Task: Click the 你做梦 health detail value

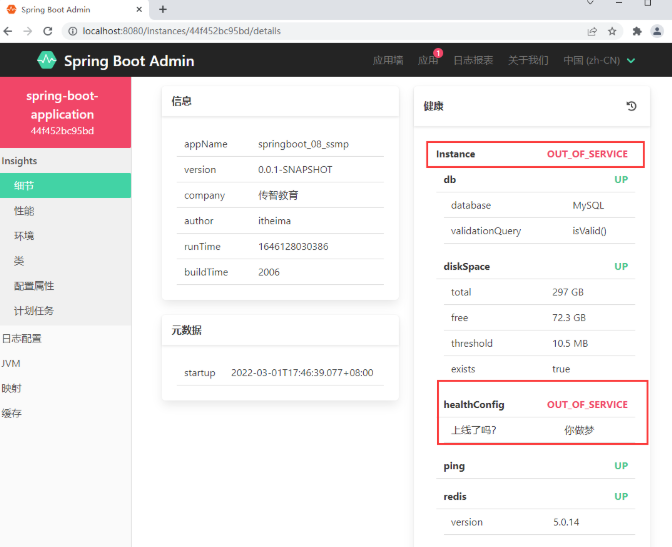Action: [x=579, y=430]
